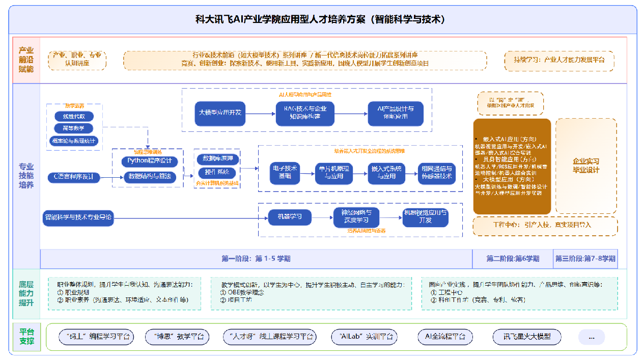Click the AI全流程平台 pill

pos(445,337)
